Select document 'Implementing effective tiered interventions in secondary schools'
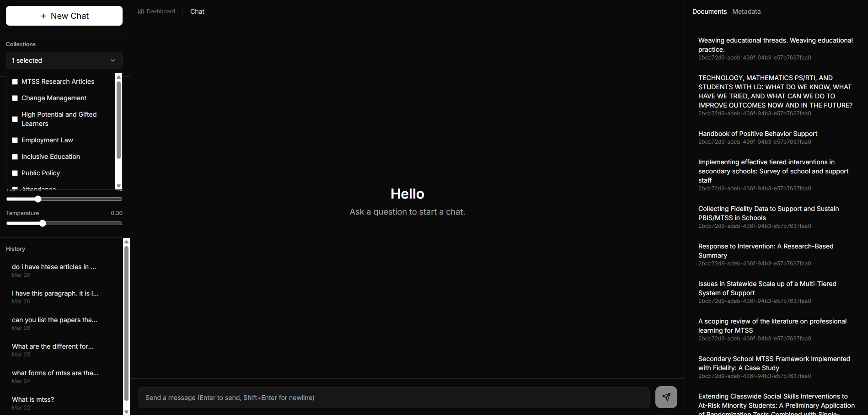 (x=776, y=175)
